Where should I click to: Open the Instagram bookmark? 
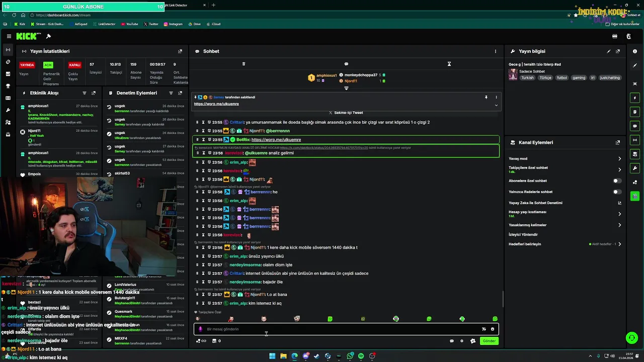(173, 24)
